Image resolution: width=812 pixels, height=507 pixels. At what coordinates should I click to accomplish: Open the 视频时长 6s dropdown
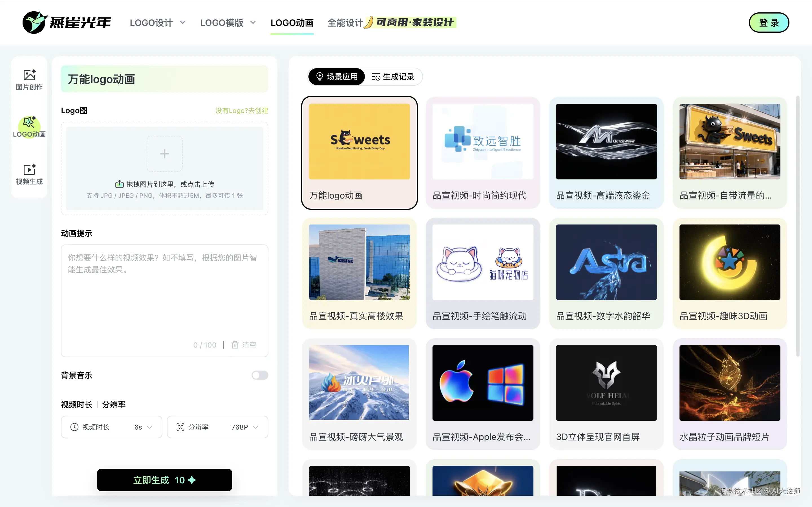coord(143,427)
